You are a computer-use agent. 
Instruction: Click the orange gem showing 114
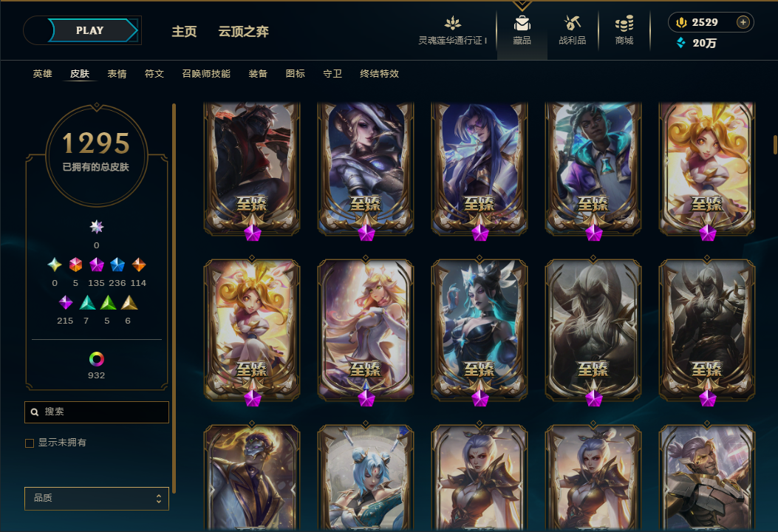pyautogui.click(x=138, y=265)
